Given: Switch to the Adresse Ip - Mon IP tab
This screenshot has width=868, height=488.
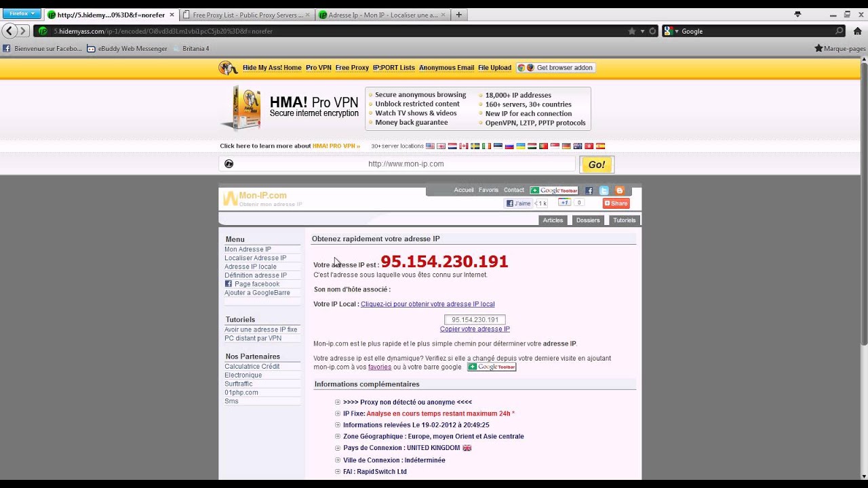Looking at the screenshot, I should (x=382, y=14).
